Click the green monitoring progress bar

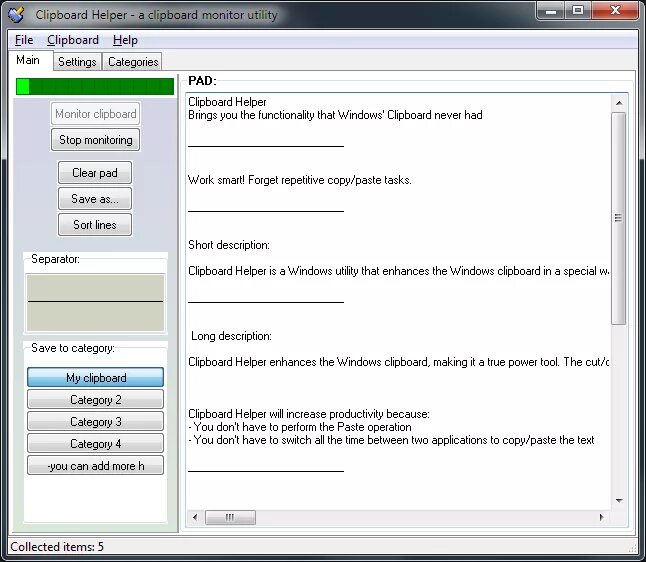point(95,87)
